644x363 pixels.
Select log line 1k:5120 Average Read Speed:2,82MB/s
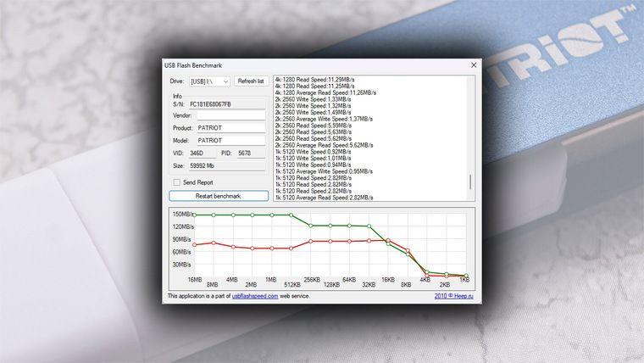tap(324, 198)
